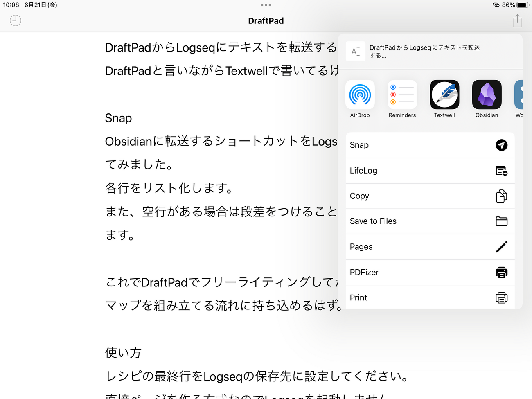Tap the battery indicator in status bar
The image size is (532, 399).
(x=523, y=5)
